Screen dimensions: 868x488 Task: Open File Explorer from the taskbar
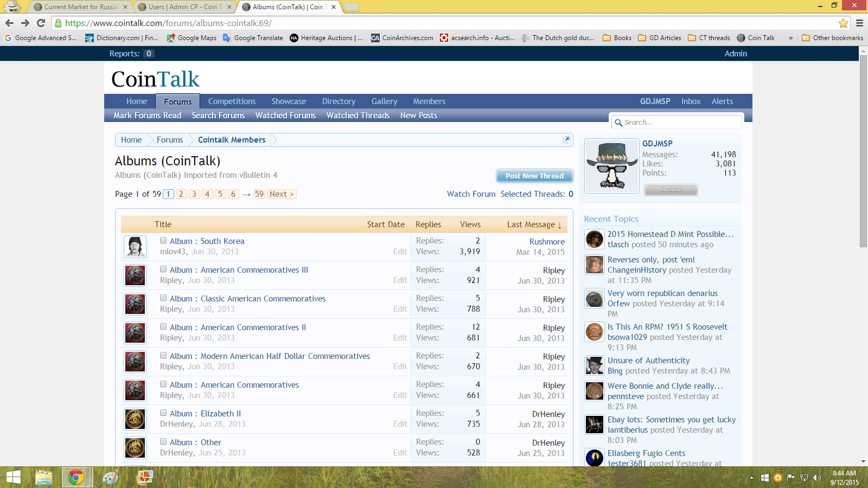(x=43, y=477)
